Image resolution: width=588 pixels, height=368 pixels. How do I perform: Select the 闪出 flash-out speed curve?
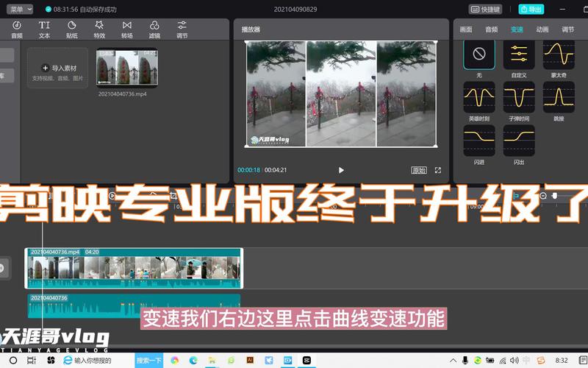tap(519, 141)
